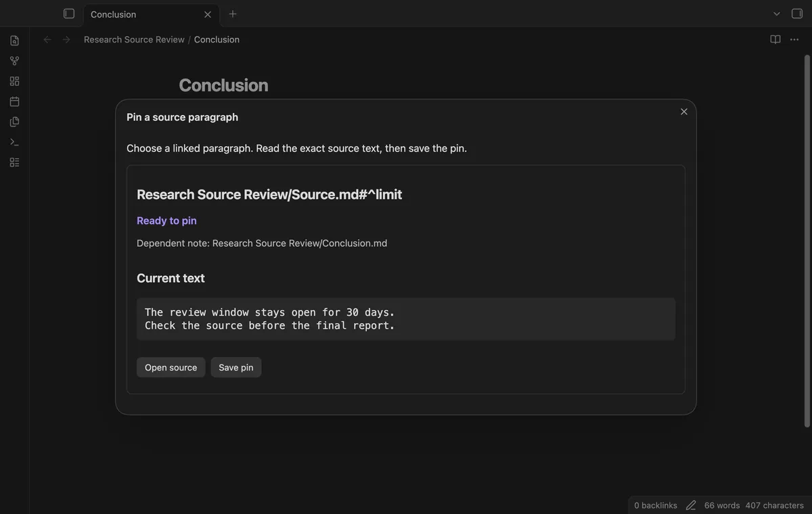Click 407 characters in status bar
Image resolution: width=812 pixels, height=514 pixels.
click(x=775, y=505)
